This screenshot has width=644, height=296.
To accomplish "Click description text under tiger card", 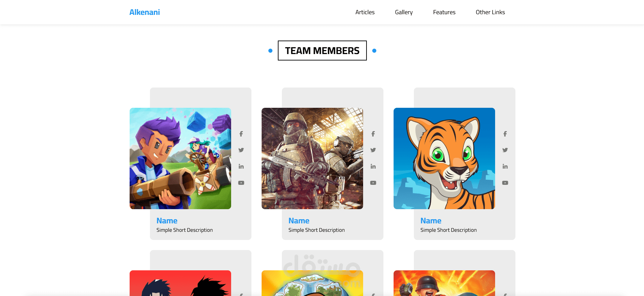I will tap(448, 230).
